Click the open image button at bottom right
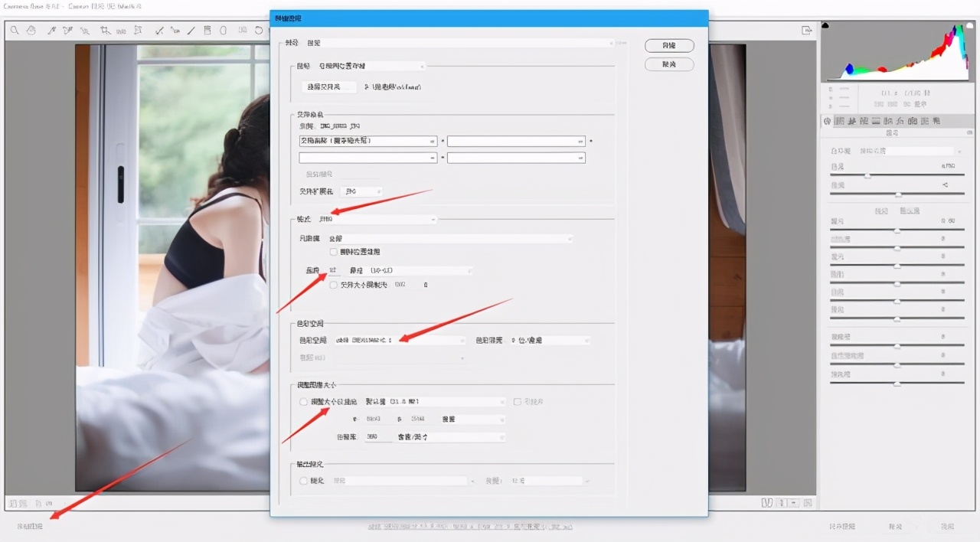Image resolution: width=980 pixels, height=542 pixels. [842, 527]
